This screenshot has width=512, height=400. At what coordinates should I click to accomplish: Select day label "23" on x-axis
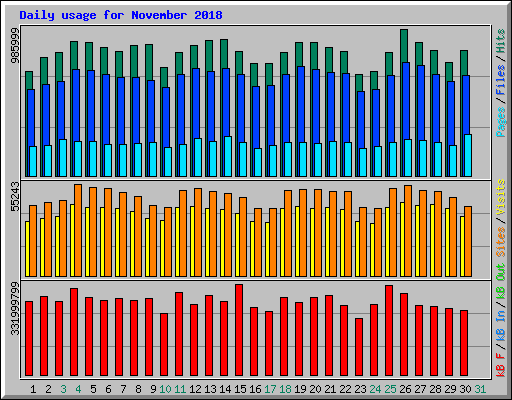[360, 389]
